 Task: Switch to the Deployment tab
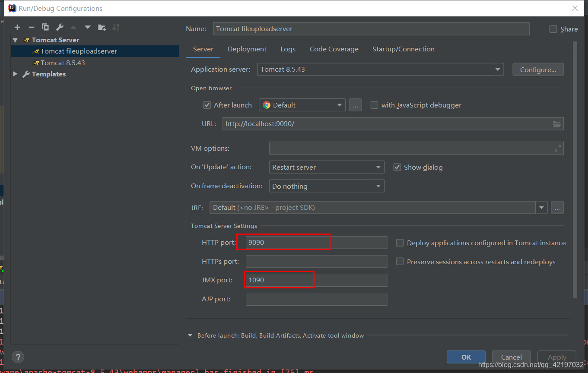point(247,49)
